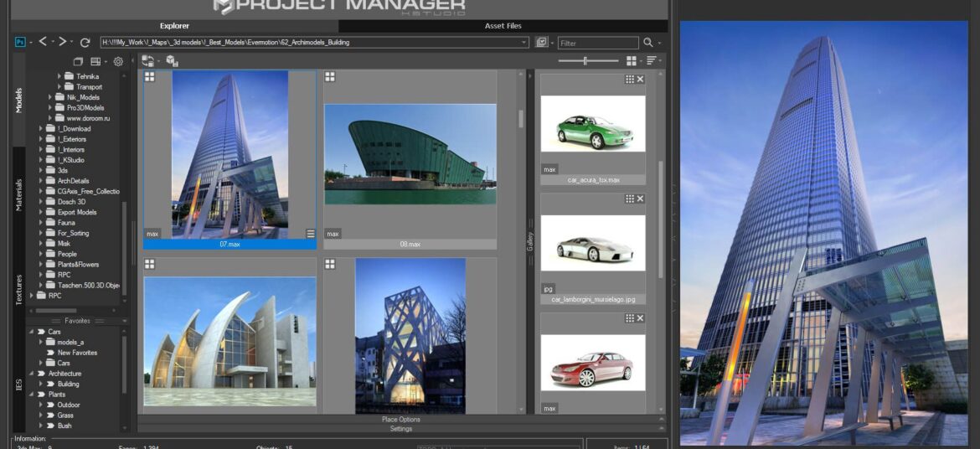This screenshot has width=980, height=449.
Task: Click dotted grid icon on car_acura_tsx.max card
Action: click(629, 80)
